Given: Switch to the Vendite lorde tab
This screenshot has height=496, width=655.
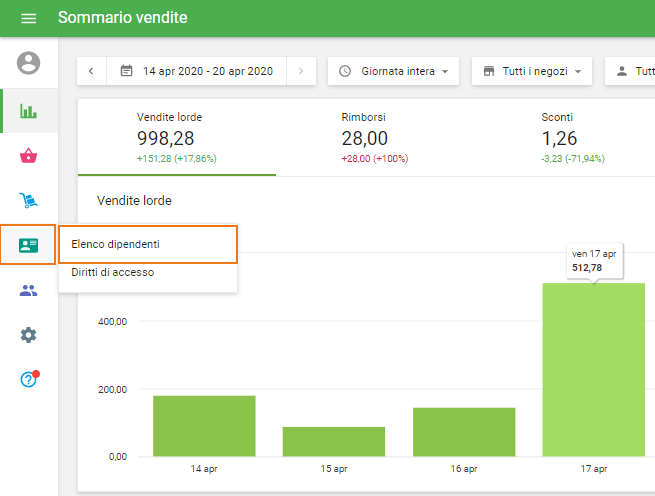Looking at the screenshot, I should (176, 138).
